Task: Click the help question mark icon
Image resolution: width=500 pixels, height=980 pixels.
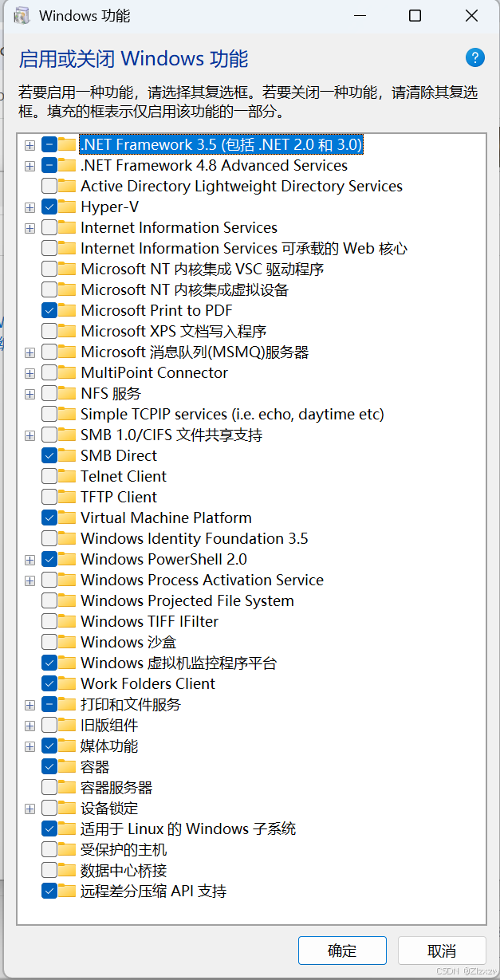Action: click(x=474, y=57)
